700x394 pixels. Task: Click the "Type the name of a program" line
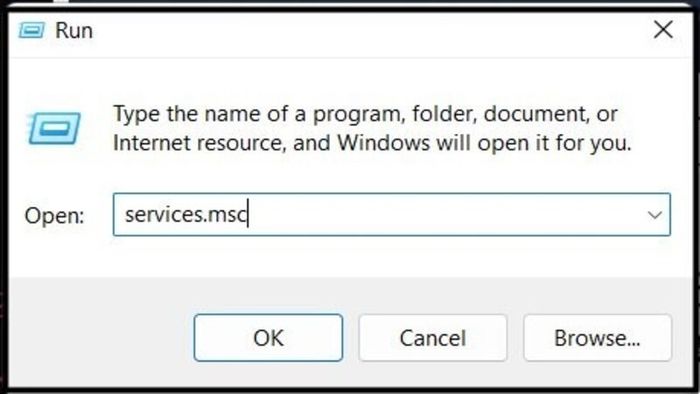point(365,114)
